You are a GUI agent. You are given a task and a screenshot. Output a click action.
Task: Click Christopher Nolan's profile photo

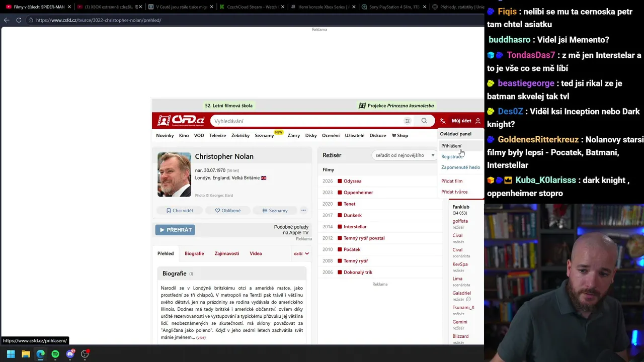coord(174,174)
